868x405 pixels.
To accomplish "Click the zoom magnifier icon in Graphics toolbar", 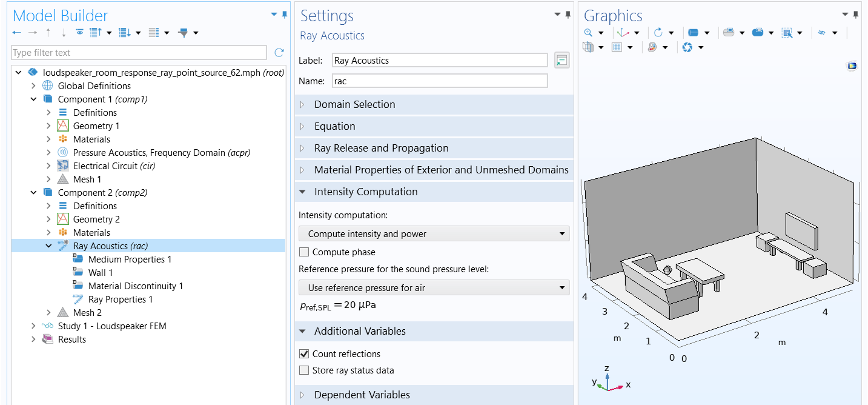I will (588, 33).
